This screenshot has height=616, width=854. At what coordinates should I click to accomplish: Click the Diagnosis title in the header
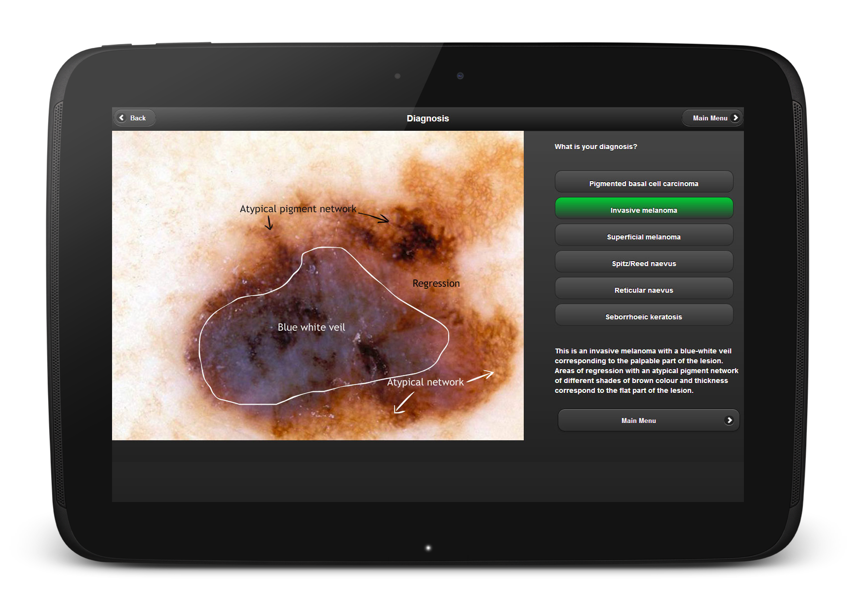(427, 118)
